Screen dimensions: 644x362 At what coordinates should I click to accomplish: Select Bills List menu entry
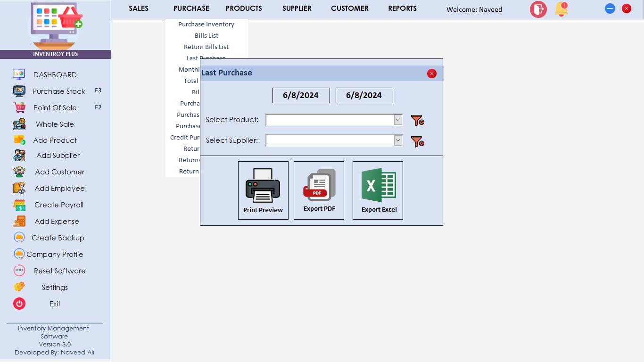click(x=206, y=35)
